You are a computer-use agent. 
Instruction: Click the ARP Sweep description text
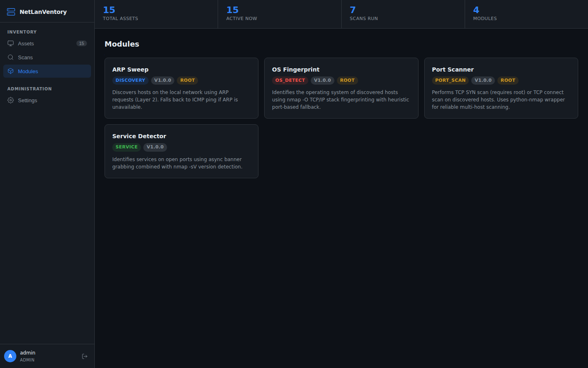[175, 100]
